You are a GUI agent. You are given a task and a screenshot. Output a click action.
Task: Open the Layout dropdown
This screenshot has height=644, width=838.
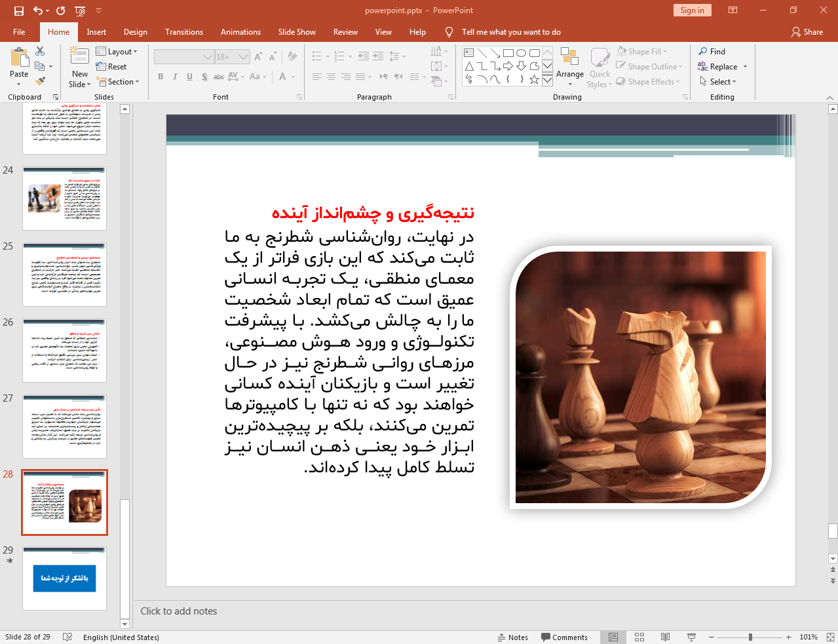[x=117, y=51]
